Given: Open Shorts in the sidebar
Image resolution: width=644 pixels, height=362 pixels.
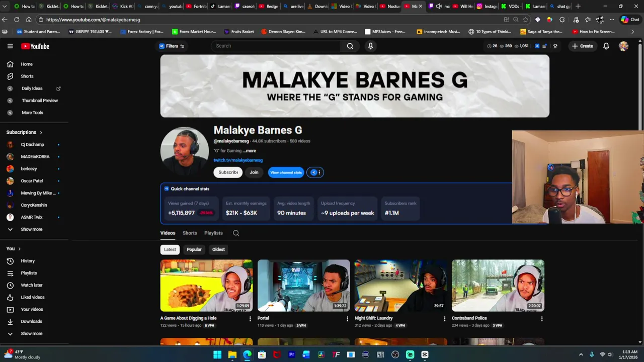Looking at the screenshot, I should (x=27, y=76).
